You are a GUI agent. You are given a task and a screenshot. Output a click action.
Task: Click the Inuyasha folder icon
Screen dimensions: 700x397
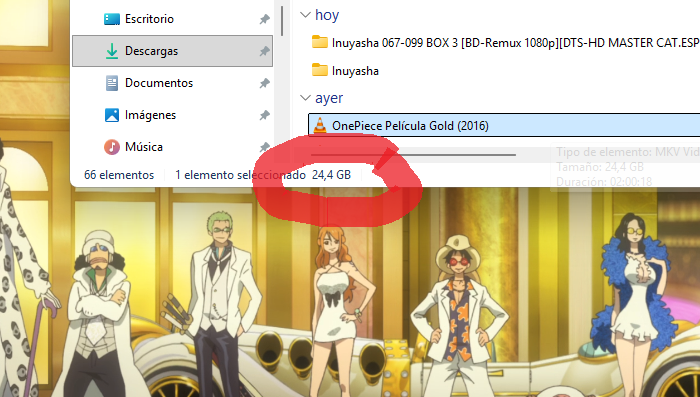(x=320, y=70)
